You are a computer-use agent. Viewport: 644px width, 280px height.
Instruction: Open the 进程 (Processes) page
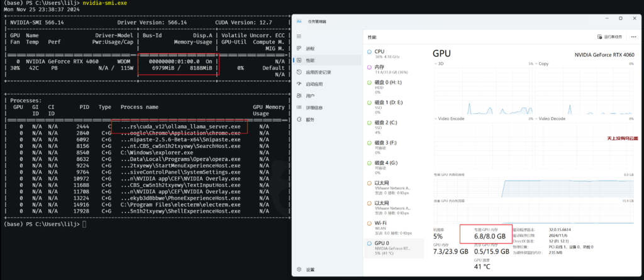pos(328,48)
